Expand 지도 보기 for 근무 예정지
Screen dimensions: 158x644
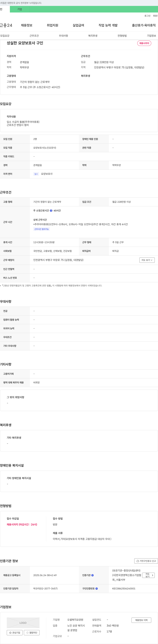pos(147,260)
